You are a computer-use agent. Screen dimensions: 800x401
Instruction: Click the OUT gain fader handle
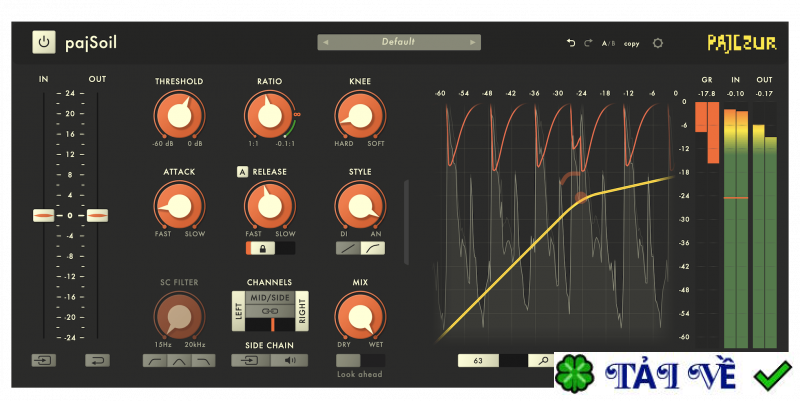97,215
